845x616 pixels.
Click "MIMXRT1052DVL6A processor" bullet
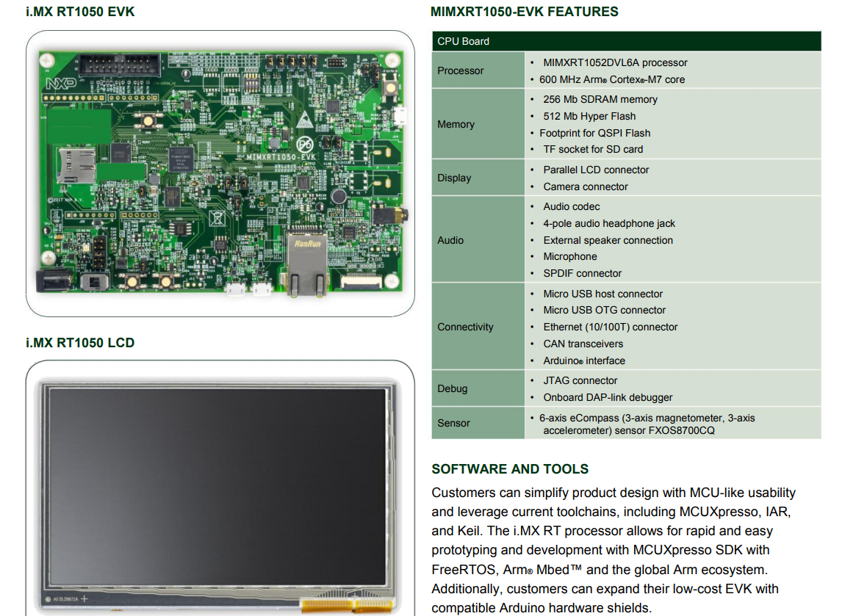(x=615, y=62)
